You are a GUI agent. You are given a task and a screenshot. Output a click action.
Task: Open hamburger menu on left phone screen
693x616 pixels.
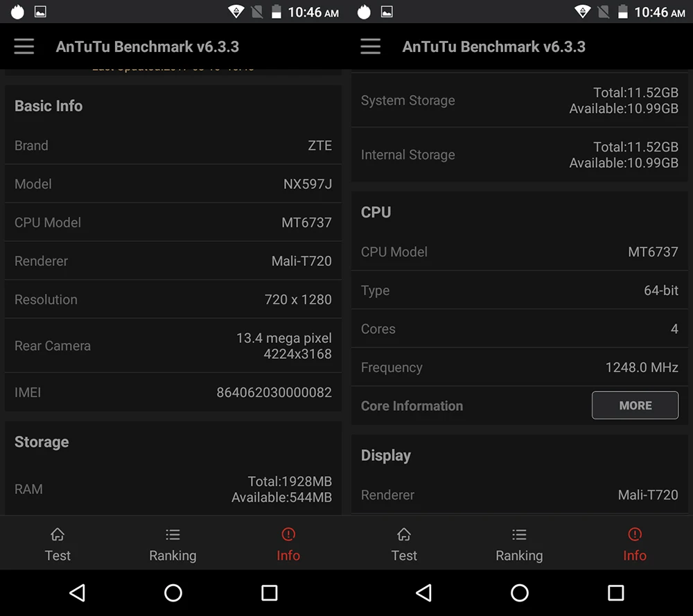pos(24,46)
